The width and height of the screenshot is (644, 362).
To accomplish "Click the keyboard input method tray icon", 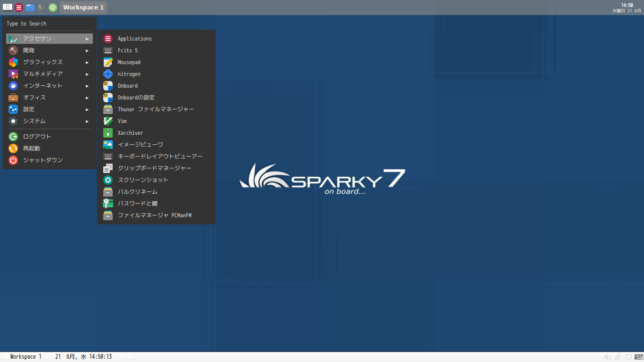I will [638, 357].
